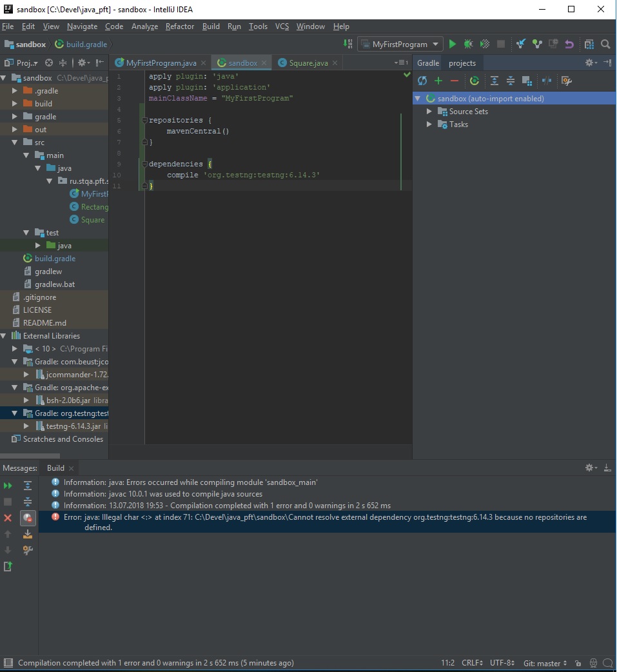Select the Illegal char error message
Screen dimensions: 617x672
pyautogui.click(x=327, y=522)
